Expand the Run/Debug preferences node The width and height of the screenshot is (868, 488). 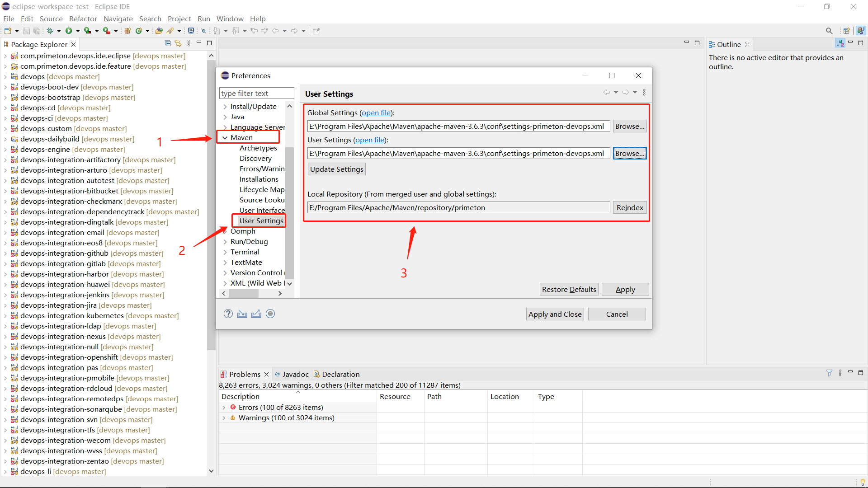(x=225, y=242)
